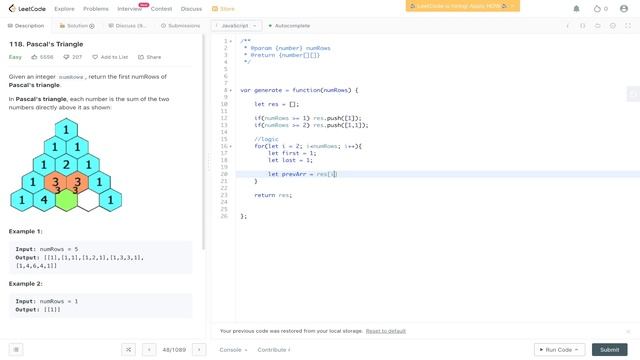Expand the Console panel

pyautogui.click(x=233, y=350)
